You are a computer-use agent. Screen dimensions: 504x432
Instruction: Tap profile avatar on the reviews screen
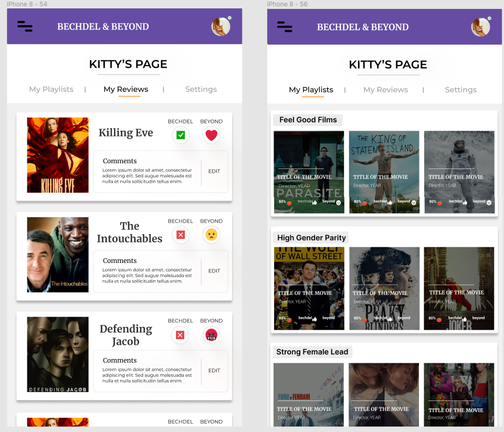coord(221,26)
